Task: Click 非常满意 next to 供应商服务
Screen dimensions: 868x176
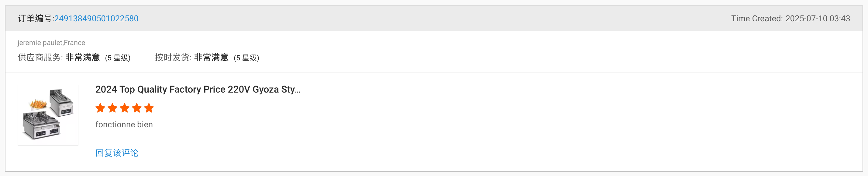Action: point(83,58)
